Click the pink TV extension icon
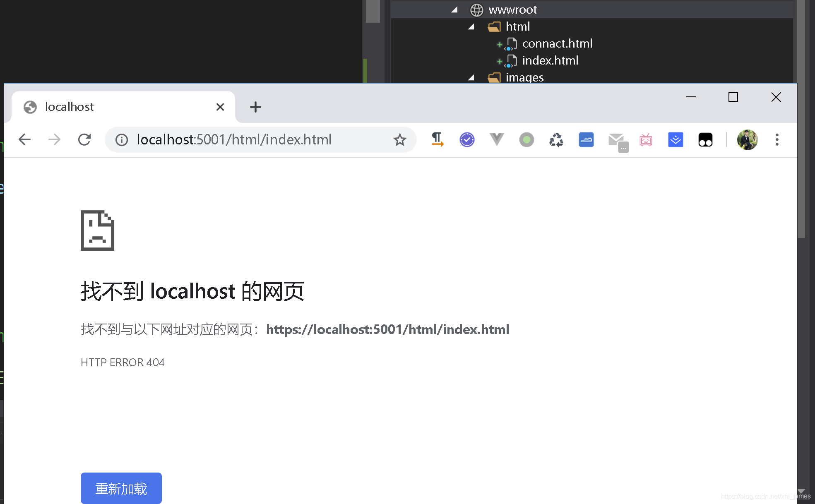The width and height of the screenshot is (815, 504). click(x=646, y=140)
